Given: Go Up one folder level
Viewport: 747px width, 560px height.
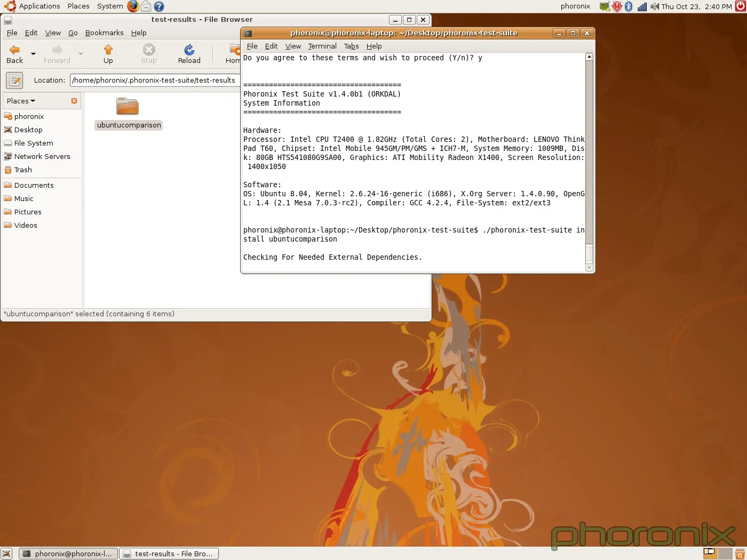Looking at the screenshot, I should click(108, 54).
